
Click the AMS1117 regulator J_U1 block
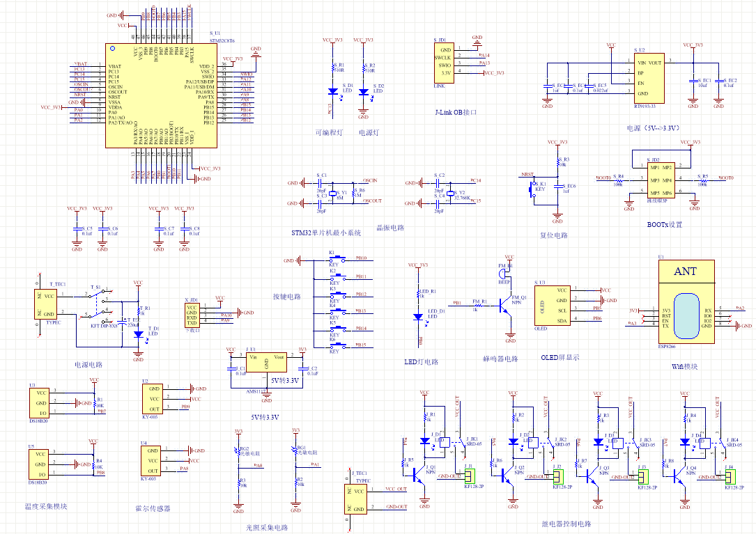[265, 368]
